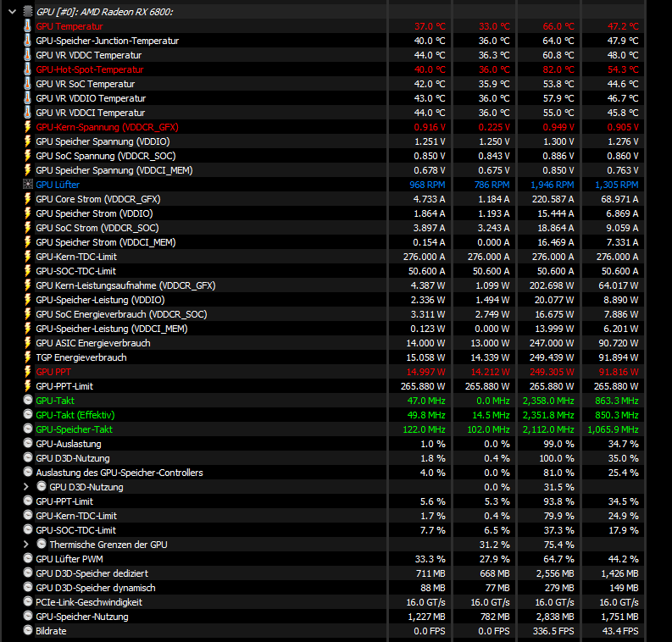
Task: Click lightning icon of GPU-Kern-TDC-Limit ampere row
Action: [27, 257]
